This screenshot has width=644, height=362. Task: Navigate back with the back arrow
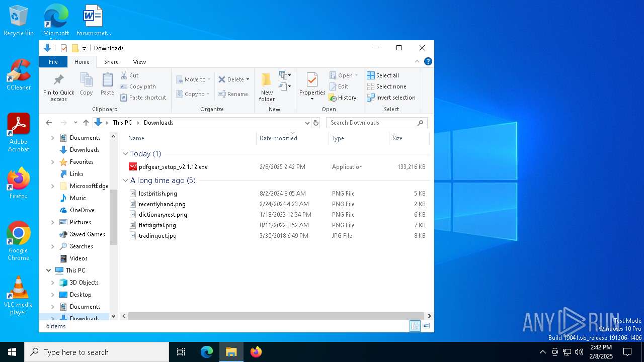(49, 123)
